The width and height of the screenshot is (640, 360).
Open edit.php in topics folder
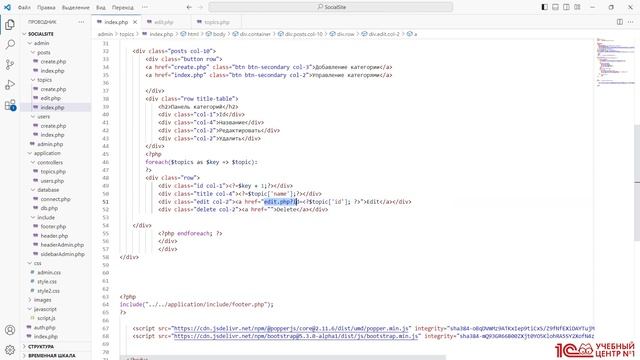click(x=50, y=98)
